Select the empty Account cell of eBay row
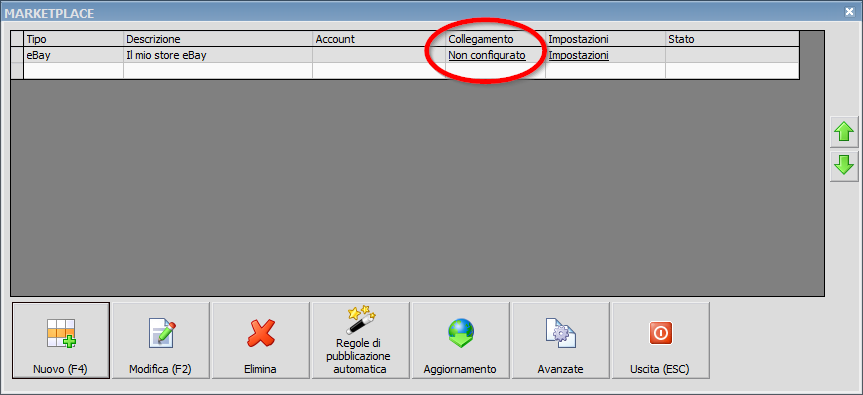863x395 pixels. (x=379, y=55)
